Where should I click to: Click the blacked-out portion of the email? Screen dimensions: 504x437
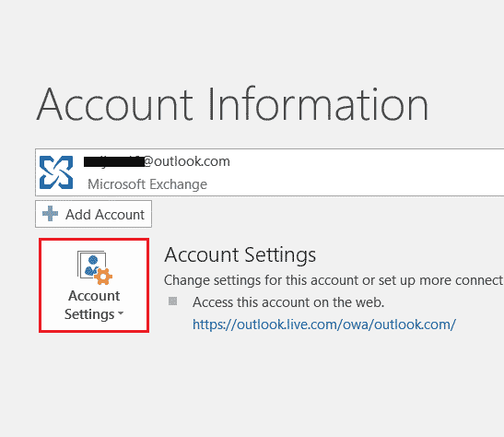pyautogui.click(x=113, y=161)
